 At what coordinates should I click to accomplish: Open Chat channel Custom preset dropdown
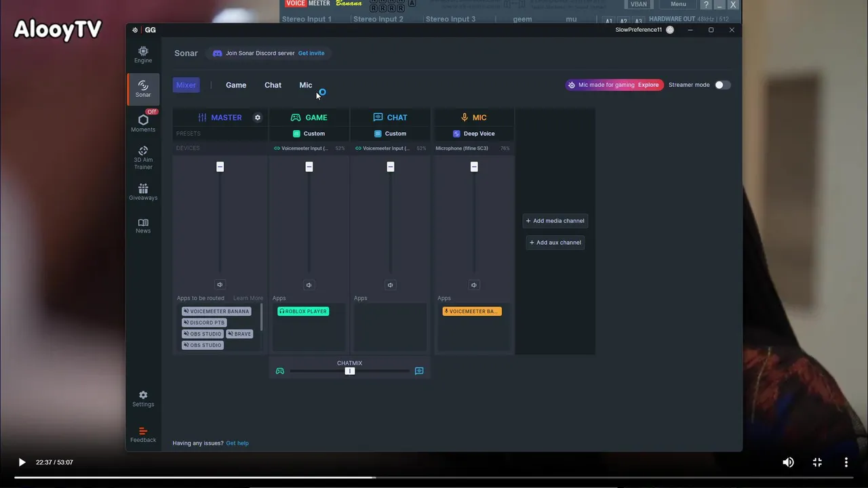(x=391, y=134)
